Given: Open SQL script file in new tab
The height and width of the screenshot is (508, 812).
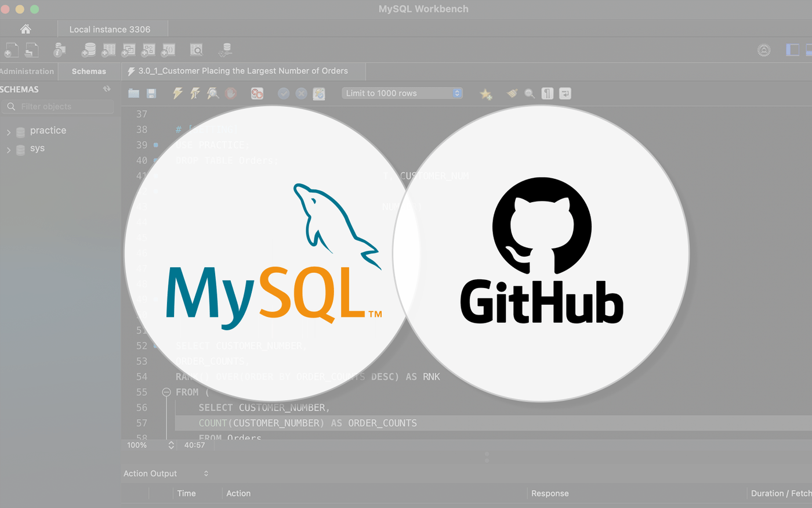Looking at the screenshot, I should (x=31, y=51).
